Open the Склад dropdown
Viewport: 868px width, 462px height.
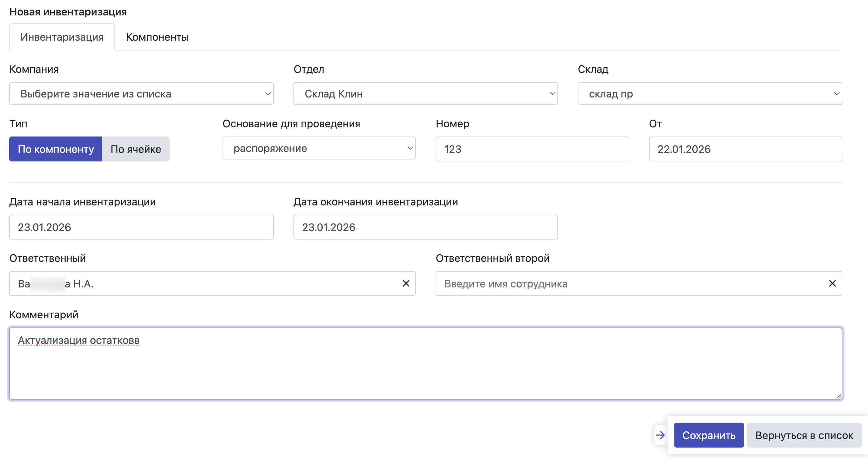[x=710, y=94]
